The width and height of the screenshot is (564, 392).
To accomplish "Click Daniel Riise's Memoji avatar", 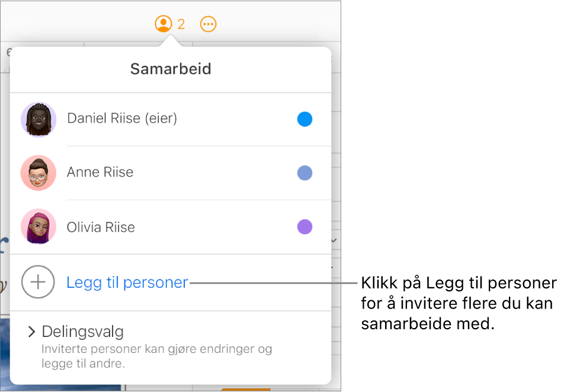I will [x=38, y=119].
